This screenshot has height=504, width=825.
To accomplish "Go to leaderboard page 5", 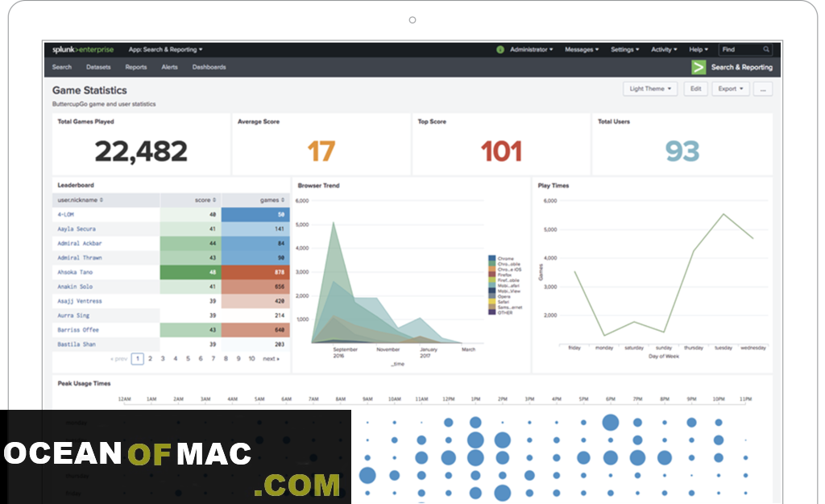I will [x=188, y=359].
